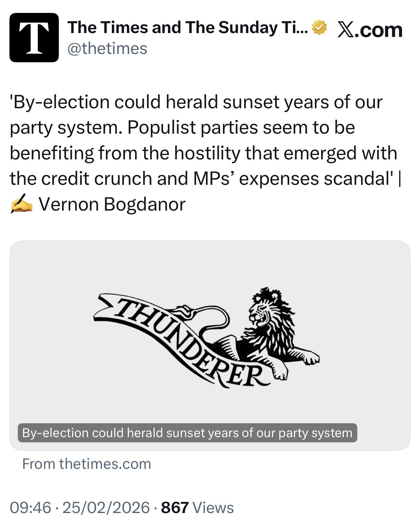Click the writing hand emoji

click(x=21, y=204)
